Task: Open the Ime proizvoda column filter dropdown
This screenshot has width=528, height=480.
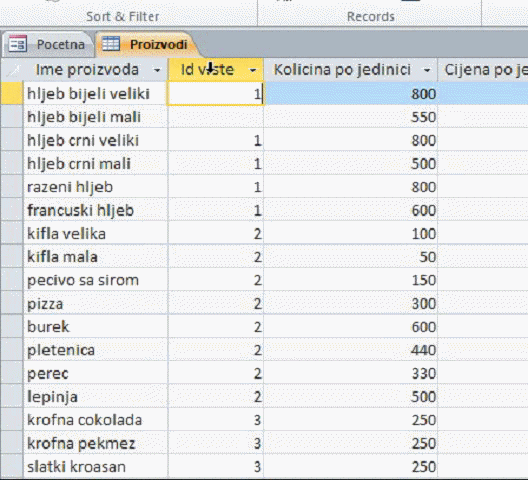Action: click(x=157, y=70)
